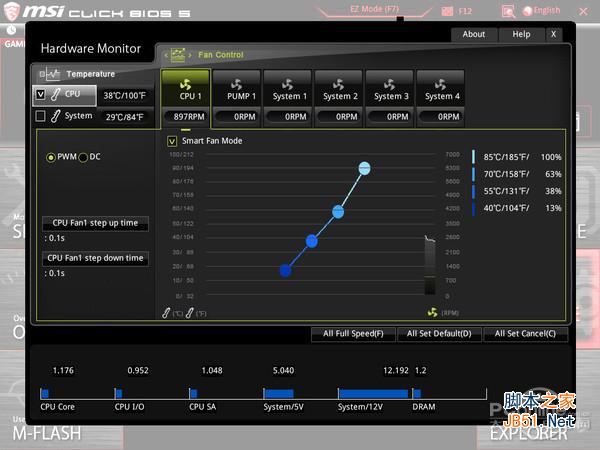Open the Help button
Screen dimensions: 600x450
(521, 34)
